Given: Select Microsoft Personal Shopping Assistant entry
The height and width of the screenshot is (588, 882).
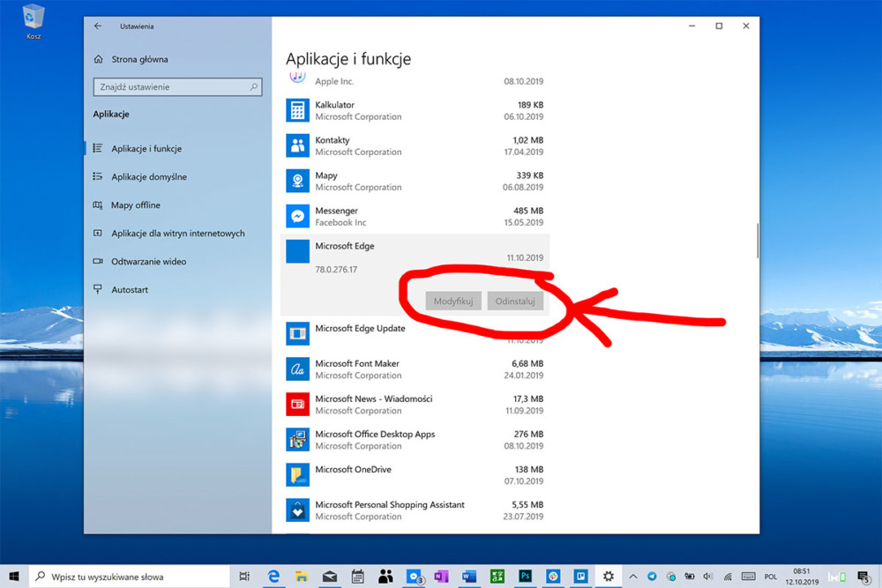Looking at the screenshot, I should click(390, 505).
